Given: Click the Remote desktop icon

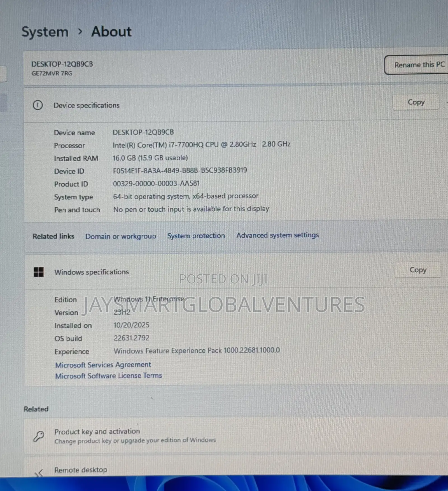Looking at the screenshot, I should click(39, 473).
